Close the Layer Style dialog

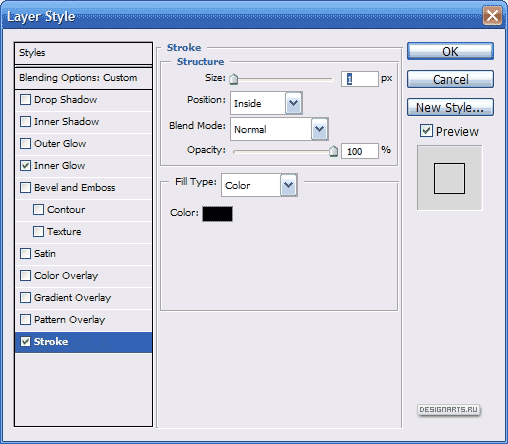coord(492,16)
